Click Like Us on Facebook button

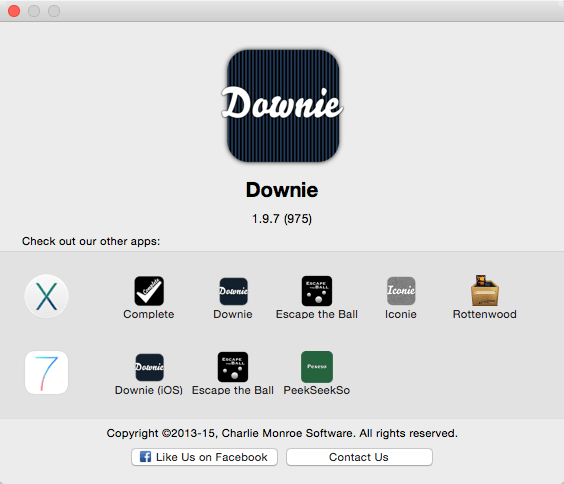point(204,457)
